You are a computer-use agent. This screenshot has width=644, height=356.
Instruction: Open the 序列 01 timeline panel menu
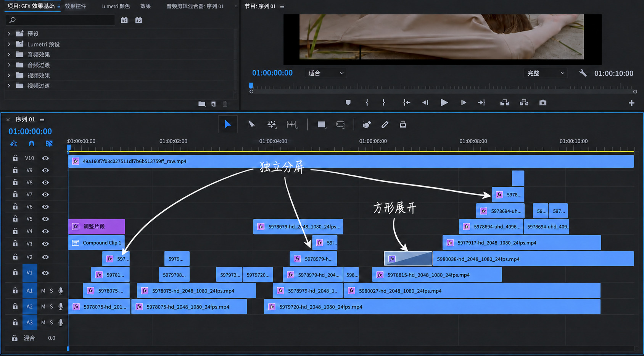tap(42, 120)
